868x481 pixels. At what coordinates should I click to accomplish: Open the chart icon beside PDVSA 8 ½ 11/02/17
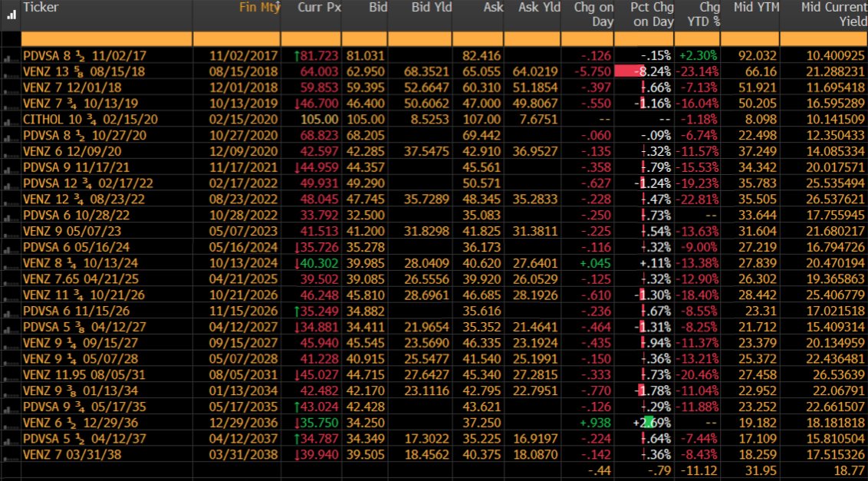10,57
